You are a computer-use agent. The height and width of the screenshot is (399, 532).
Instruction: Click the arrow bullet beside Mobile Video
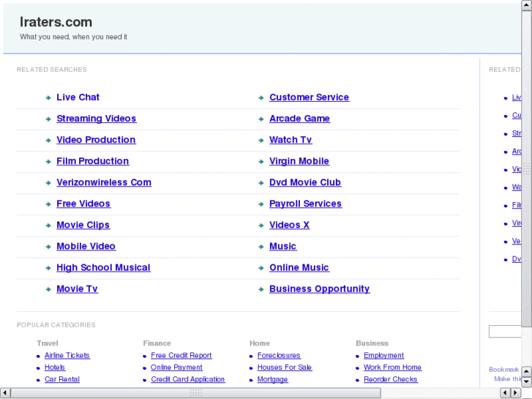coord(48,247)
